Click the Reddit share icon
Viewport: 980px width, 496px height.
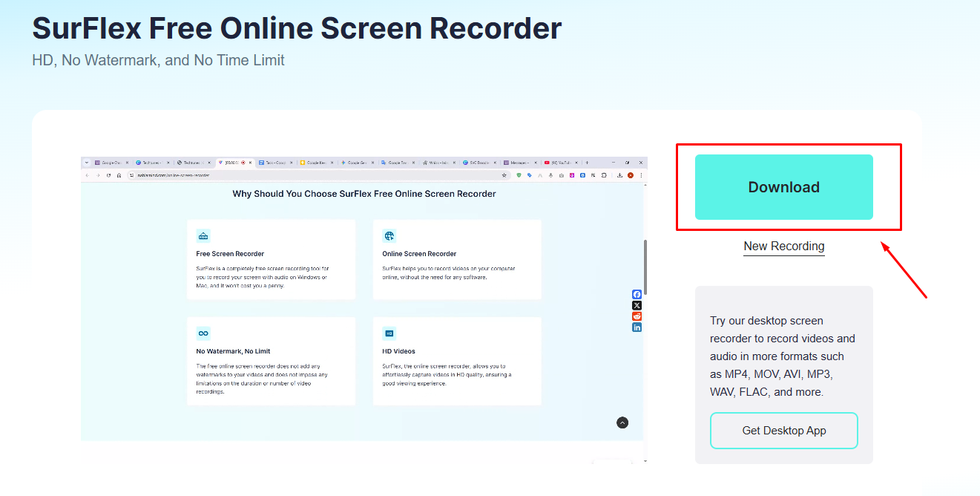point(637,316)
